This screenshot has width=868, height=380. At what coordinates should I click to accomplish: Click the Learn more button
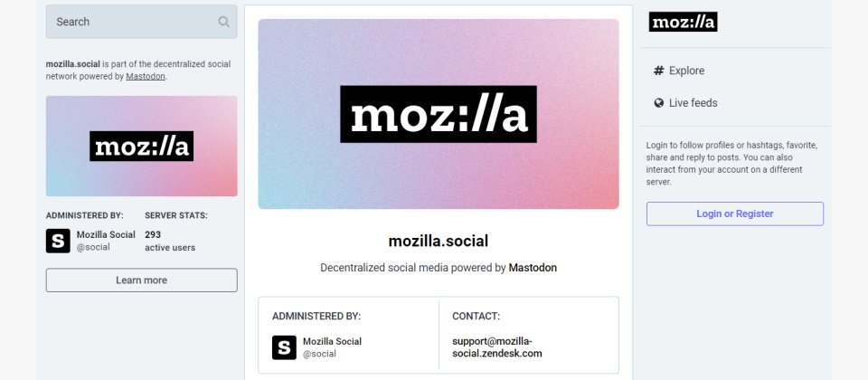pos(142,280)
